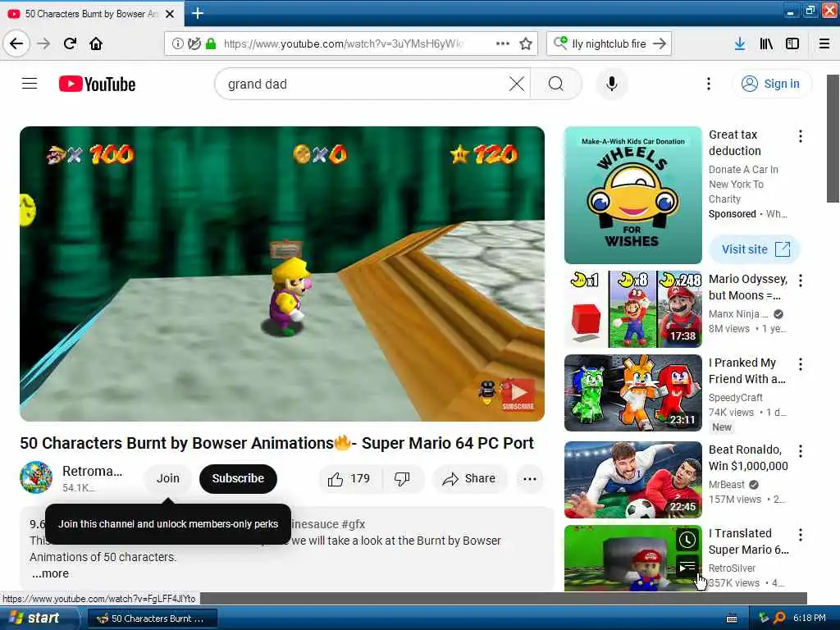840x630 pixels.
Task: Start voice search with the microphone icon
Action: point(612,84)
